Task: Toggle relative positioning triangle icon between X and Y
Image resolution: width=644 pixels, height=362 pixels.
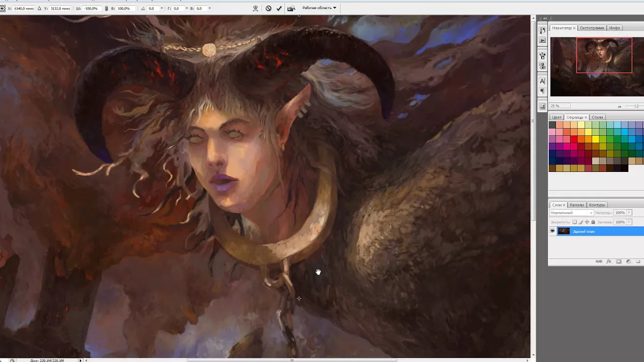Action: click(x=39, y=9)
